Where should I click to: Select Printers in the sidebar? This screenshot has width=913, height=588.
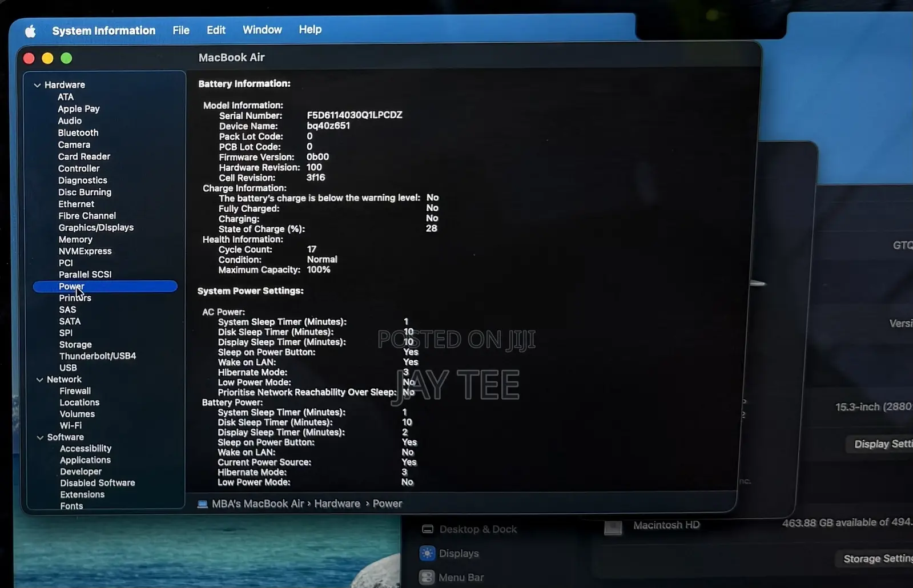(x=75, y=298)
